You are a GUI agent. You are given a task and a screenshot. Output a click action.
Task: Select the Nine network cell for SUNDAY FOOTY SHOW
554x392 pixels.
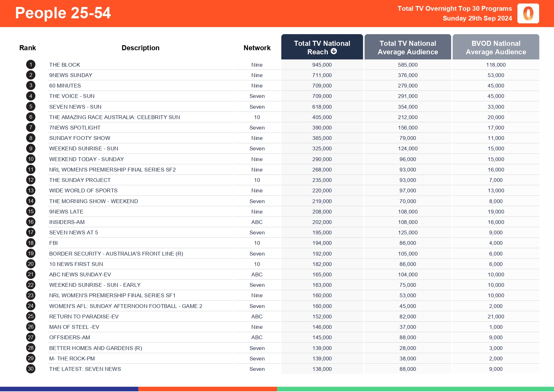click(257, 138)
